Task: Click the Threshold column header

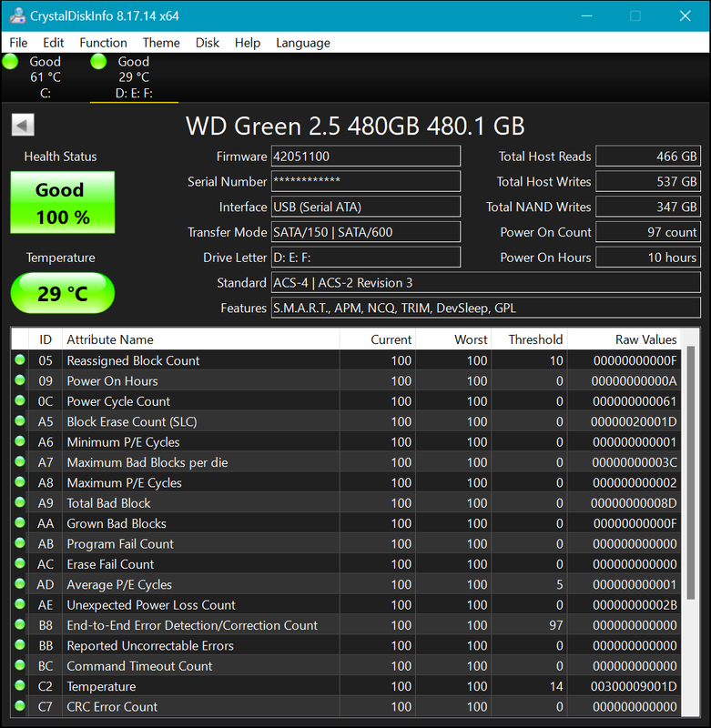Action: [530, 339]
